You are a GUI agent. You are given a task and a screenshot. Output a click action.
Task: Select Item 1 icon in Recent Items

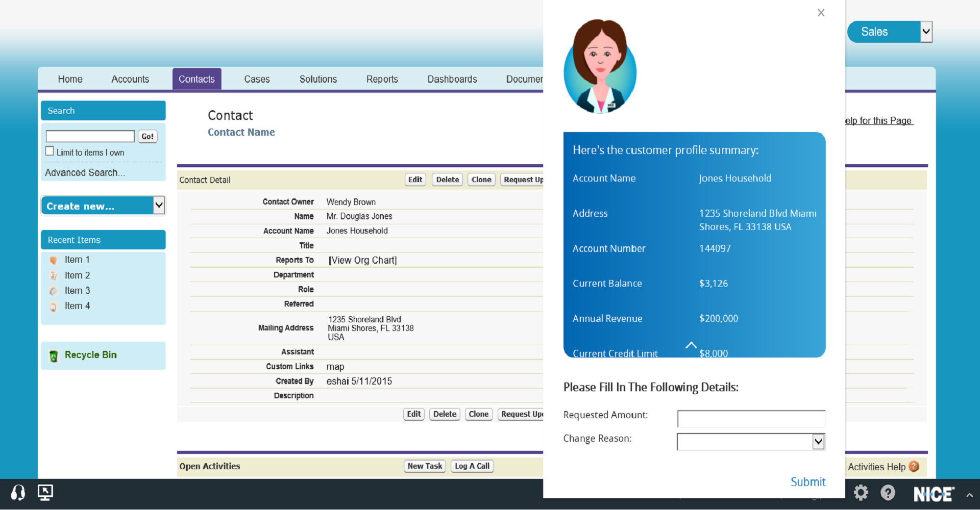(x=53, y=260)
